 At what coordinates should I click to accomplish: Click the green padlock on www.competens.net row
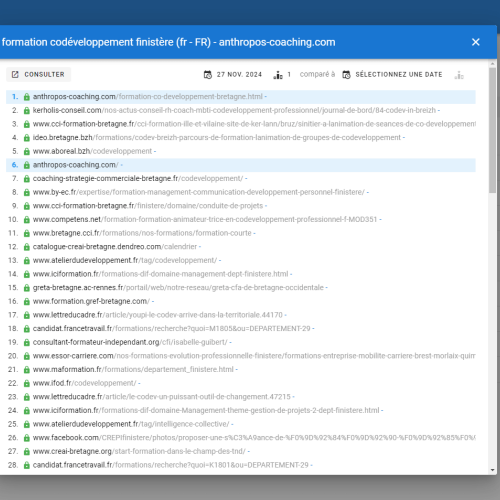(27, 220)
